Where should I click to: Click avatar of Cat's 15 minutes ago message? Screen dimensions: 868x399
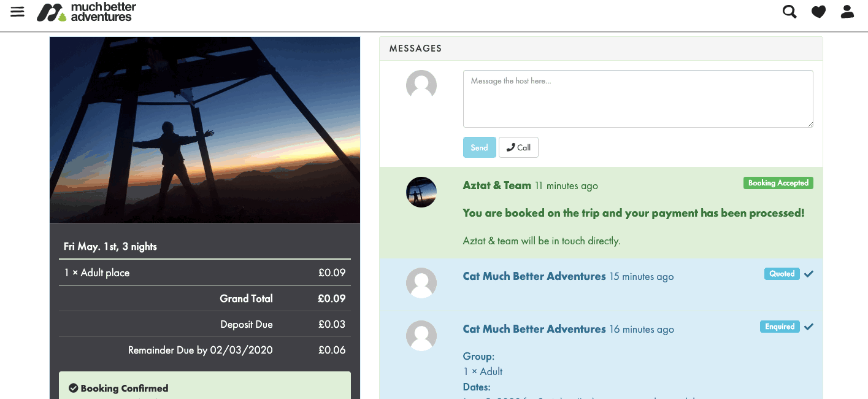tap(421, 283)
